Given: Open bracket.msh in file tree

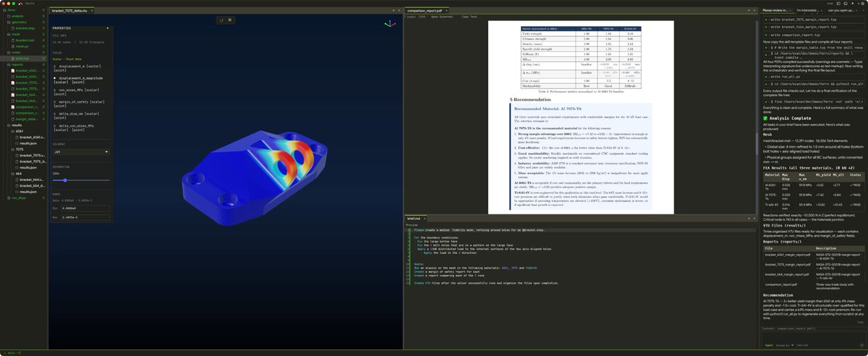Looking at the screenshot, I should click(x=25, y=41).
